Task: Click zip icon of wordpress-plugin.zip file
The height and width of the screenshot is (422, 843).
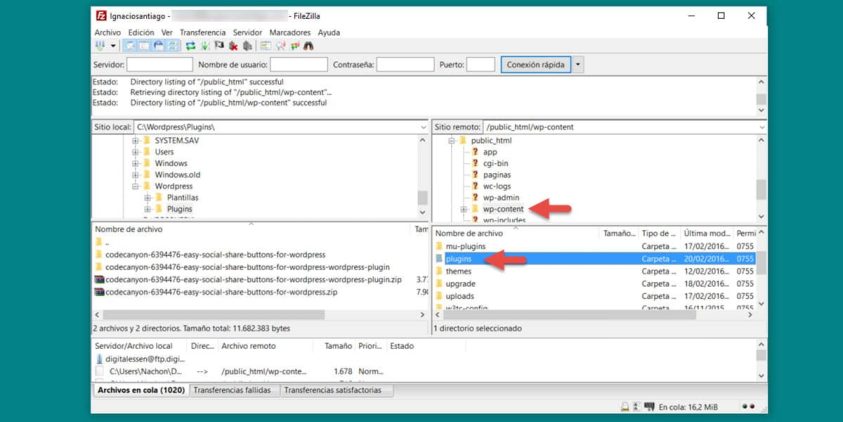Action: (x=99, y=280)
